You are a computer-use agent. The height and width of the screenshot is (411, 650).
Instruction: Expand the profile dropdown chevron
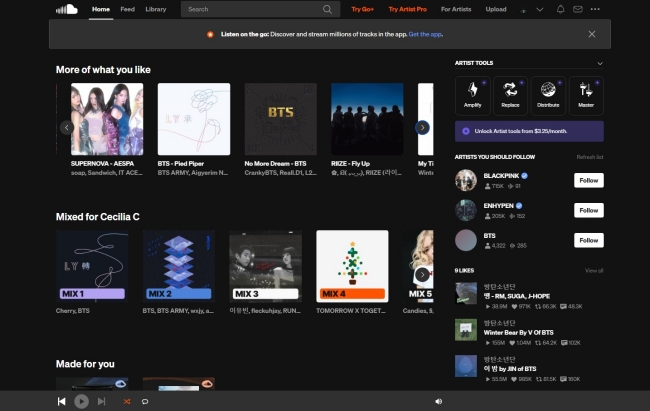click(540, 10)
